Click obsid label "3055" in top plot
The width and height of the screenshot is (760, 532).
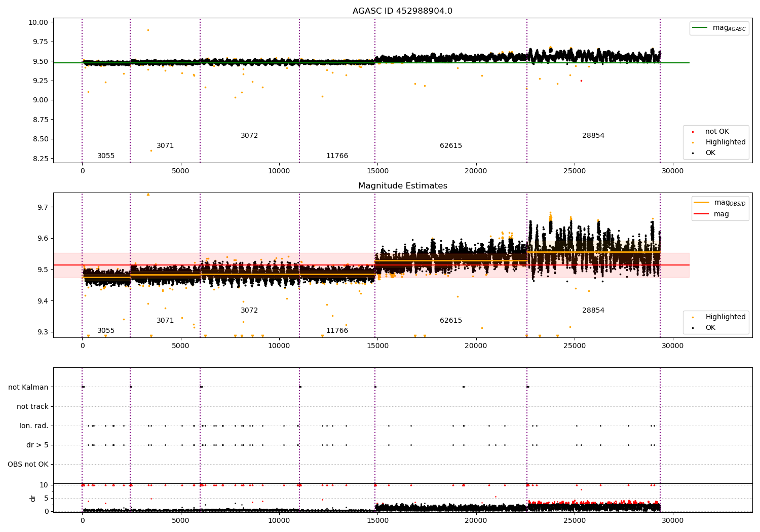pyautogui.click(x=106, y=156)
